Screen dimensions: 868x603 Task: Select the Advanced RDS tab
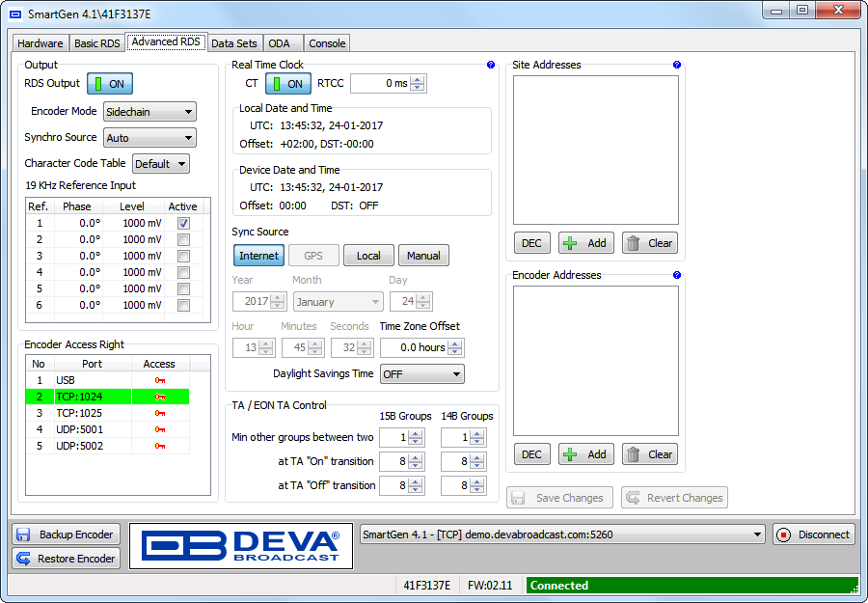[167, 42]
